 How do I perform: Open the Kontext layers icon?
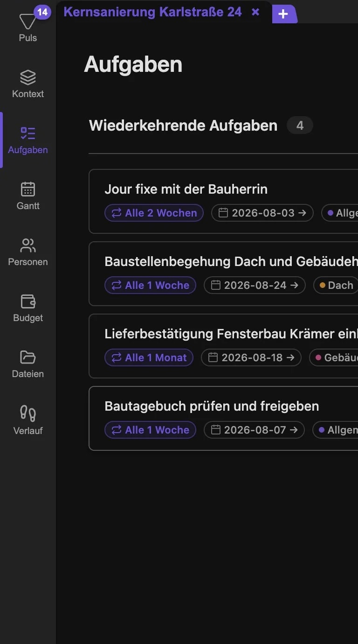pyautogui.click(x=28, y=77)
